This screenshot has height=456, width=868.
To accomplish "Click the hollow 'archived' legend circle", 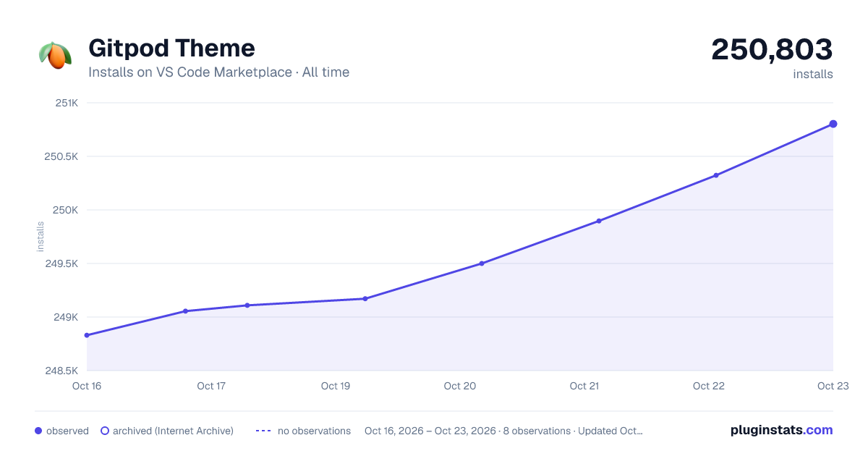I will pyautogui.click(x=105, y=431).
